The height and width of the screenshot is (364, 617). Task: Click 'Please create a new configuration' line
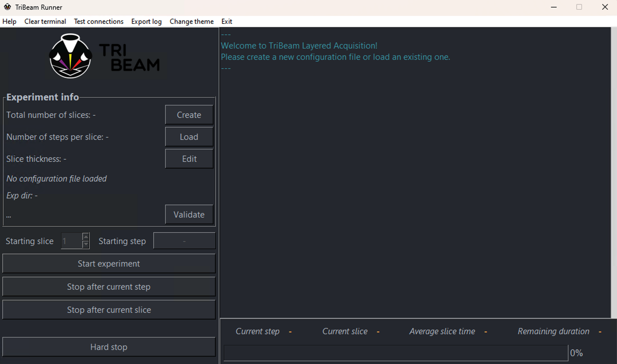click(x=335, y=57)
